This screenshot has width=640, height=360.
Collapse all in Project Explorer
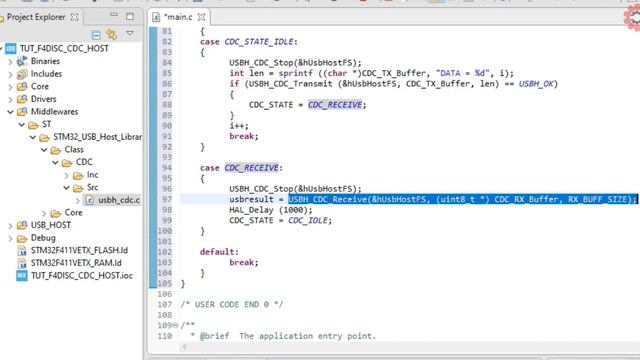(96, 35)
